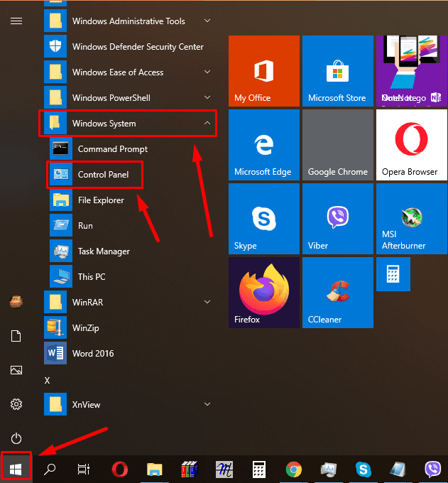The height and width of the screenshot is (483, 448).
Task: Open the Skype tile
Action: tap(264, 219)
